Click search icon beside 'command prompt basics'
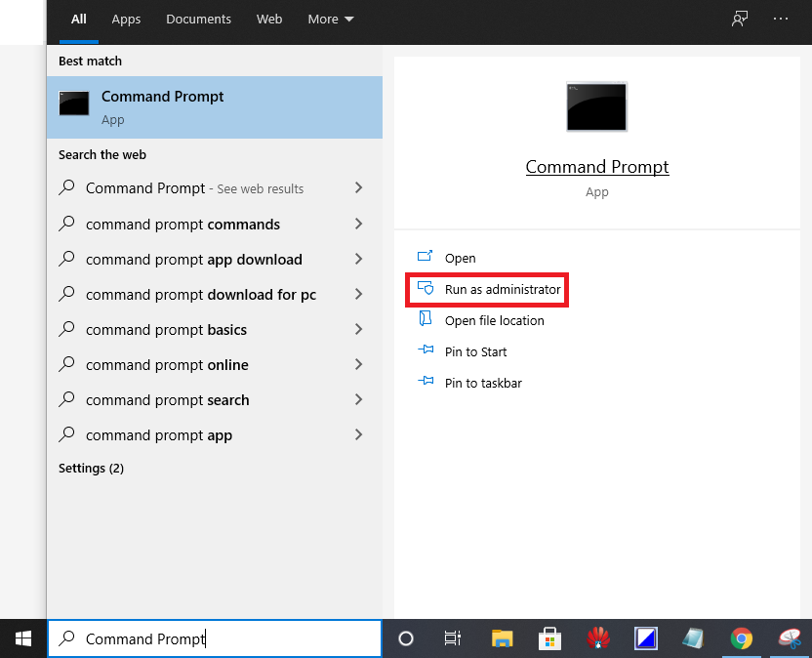Screen dimensions: 812x658 [66, 329]
